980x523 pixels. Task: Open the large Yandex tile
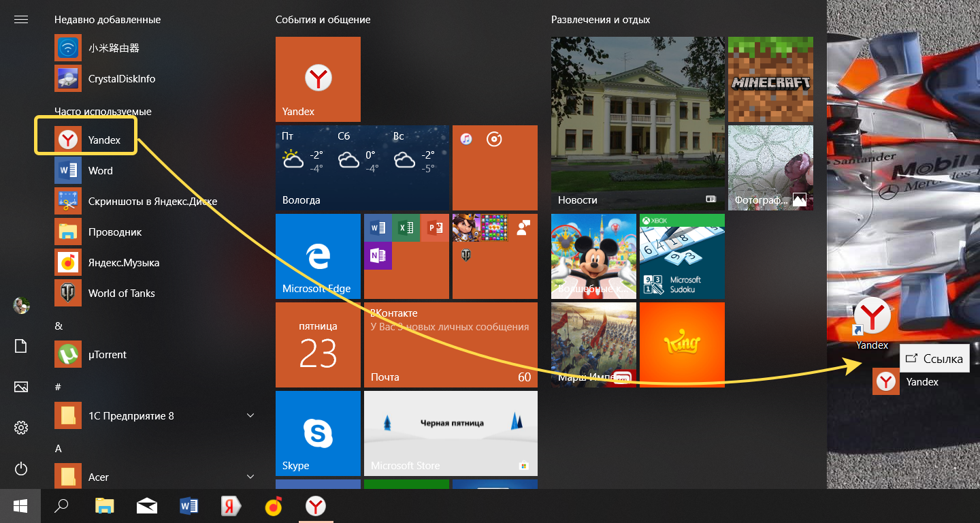coord(318,79)
